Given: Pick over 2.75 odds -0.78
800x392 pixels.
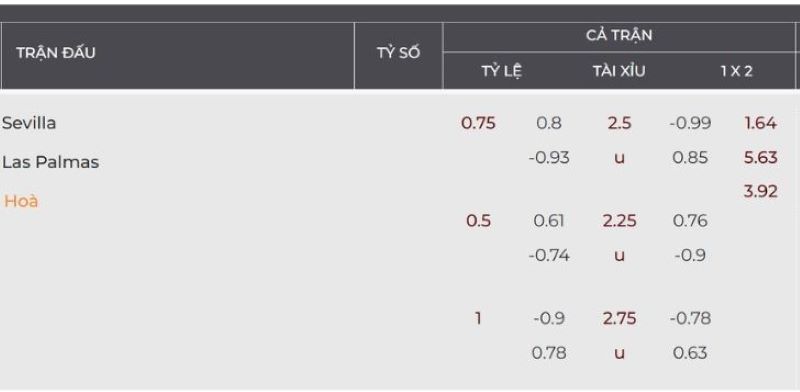Looking at the screenshot, I should pyautogui.click(x=690, y=318).
